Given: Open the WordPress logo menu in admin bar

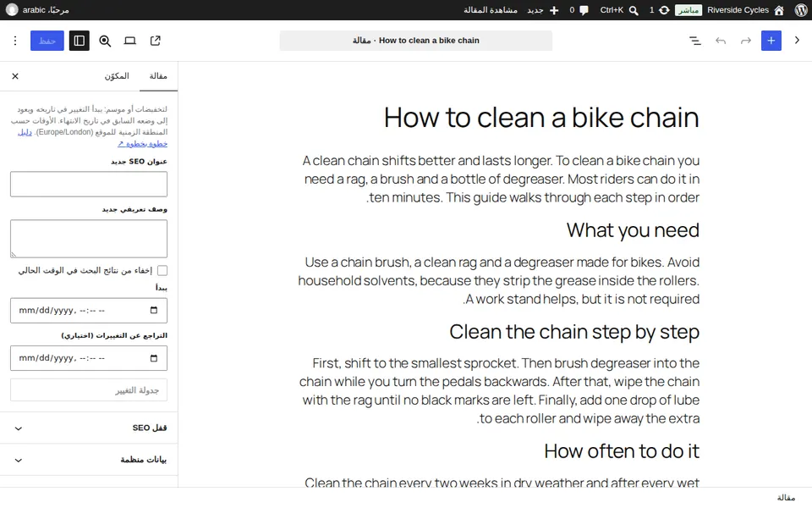Looking at the screenshot, I should click(801, 10).
